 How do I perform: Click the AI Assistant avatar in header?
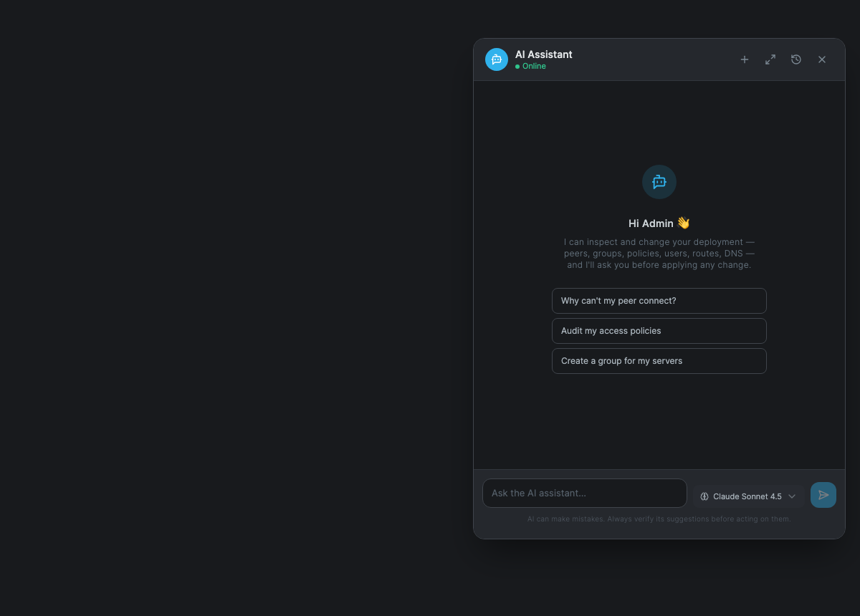tap(497, 59)
